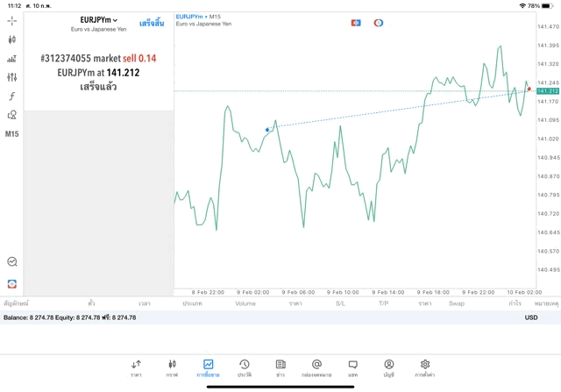Open the ข่าว news tab
The image size is (561, 392).
coord(280,368)
